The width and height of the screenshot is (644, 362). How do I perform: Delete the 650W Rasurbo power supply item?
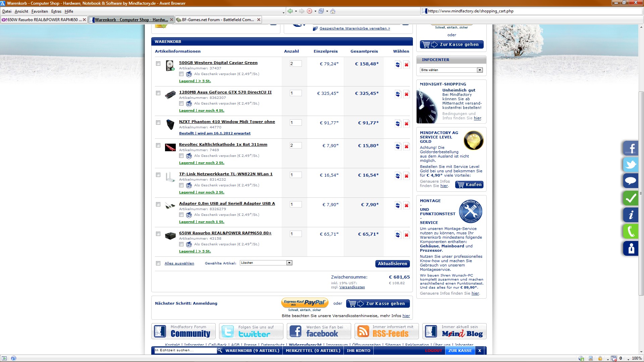click(406, 235)
